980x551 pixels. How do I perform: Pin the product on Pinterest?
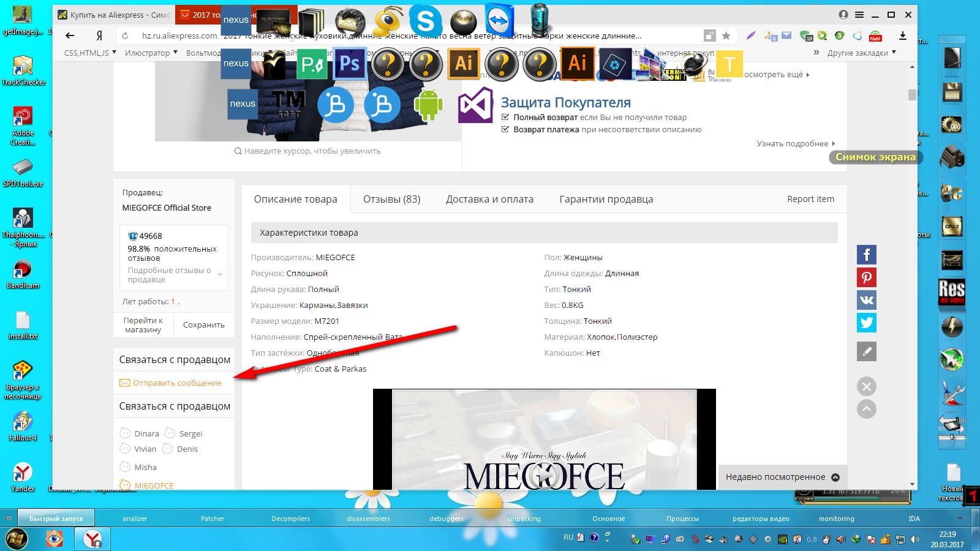click(866, 277)
